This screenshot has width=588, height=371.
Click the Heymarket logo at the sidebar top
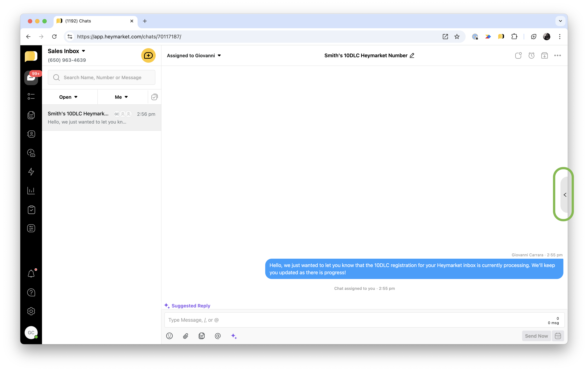31,56
